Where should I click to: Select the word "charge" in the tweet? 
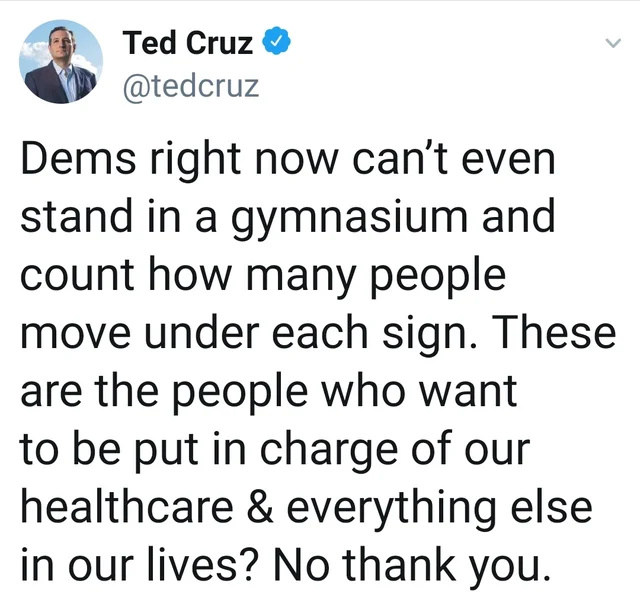coord(329,452)
